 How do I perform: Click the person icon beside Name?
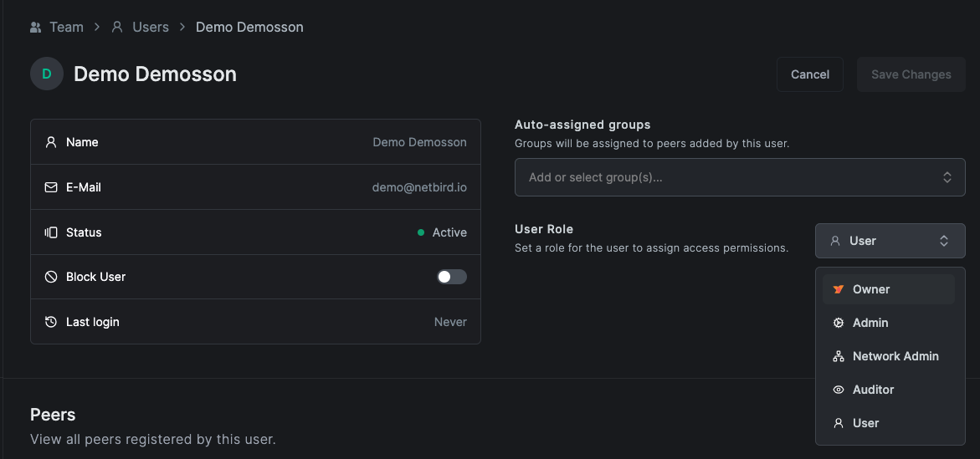coord(51,142)
